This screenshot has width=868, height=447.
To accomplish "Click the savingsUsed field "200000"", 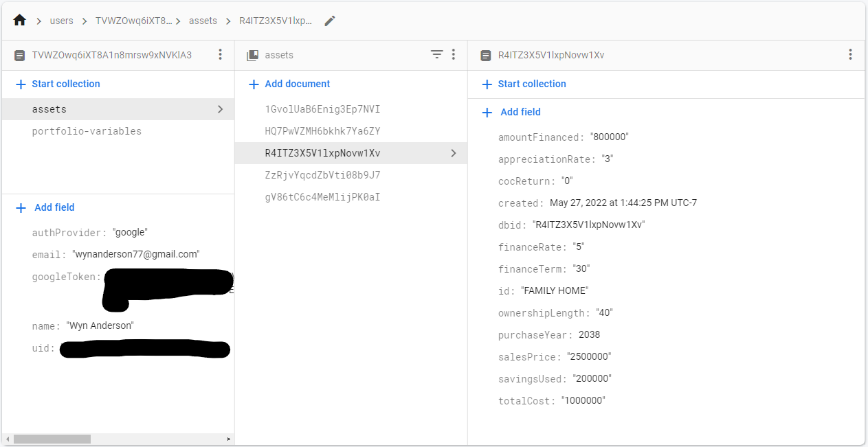I will [x=554, y=379].
